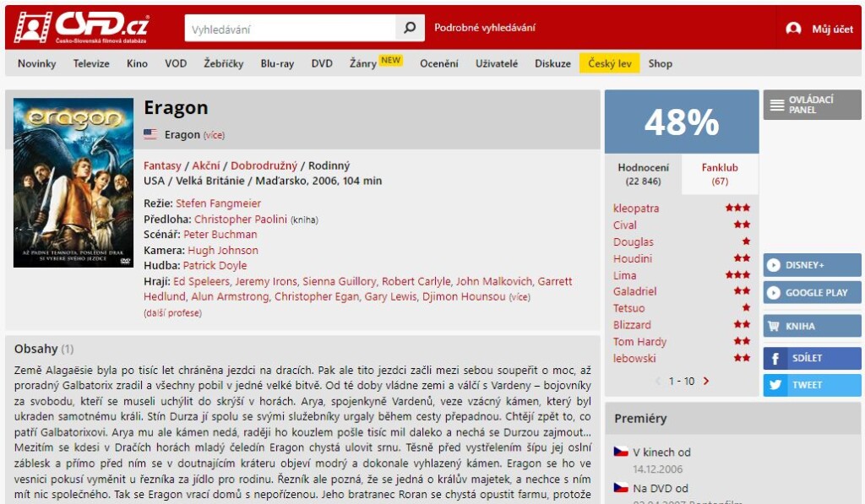The width and height of the screenshot is (865, 504).
Task: Open the Eragon movie poster
Action: [x=73, y=182]
